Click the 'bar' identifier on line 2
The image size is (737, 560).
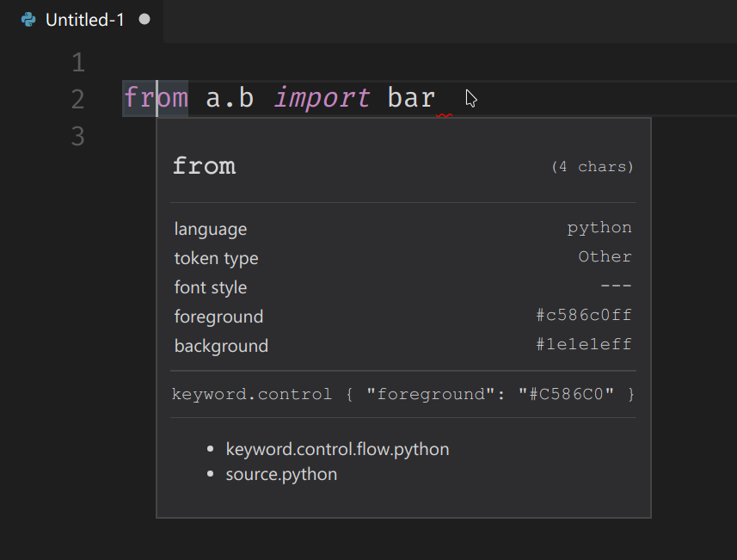[x=410, y=97]
